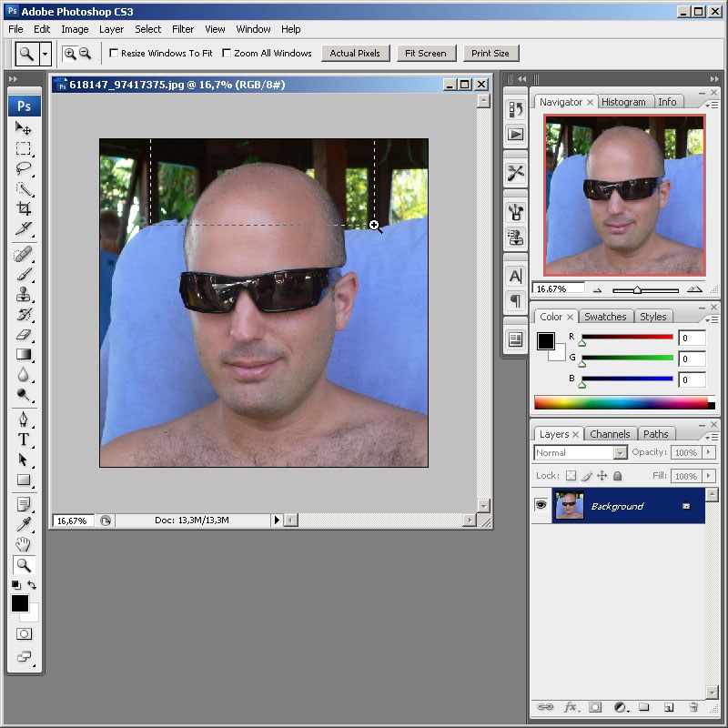This screenshot has height=728, width=728.
Task: Select the Hand tool
Action: pos(24,544)
